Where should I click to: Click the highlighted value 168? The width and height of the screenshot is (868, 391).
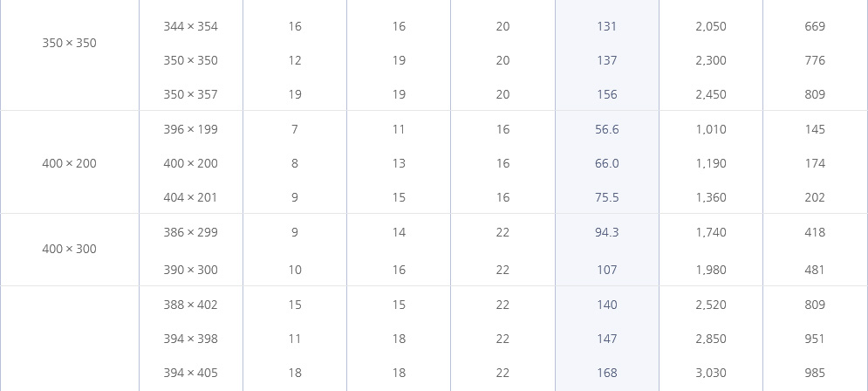coord(606,374)
